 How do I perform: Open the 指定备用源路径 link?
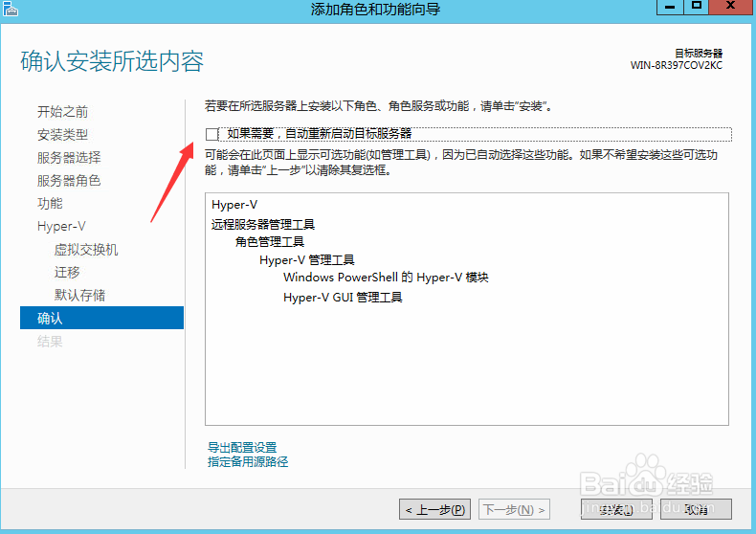[248, 461]
